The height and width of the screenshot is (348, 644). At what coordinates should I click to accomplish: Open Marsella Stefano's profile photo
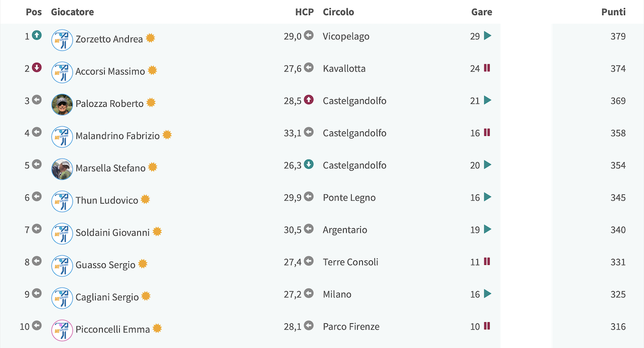(62, 169)
